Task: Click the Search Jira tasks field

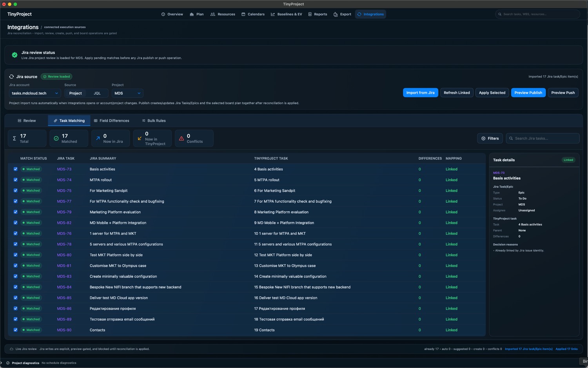Action: (543, 138)
